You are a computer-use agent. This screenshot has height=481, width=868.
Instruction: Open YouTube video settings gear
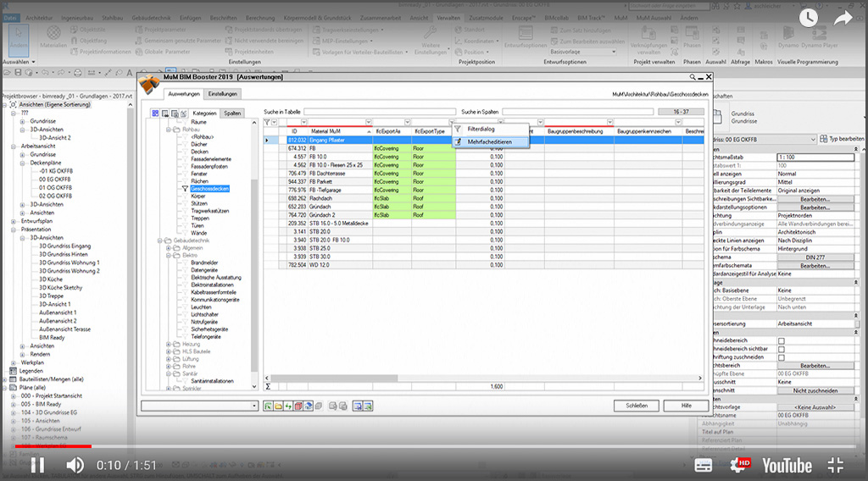click(739, 465)
